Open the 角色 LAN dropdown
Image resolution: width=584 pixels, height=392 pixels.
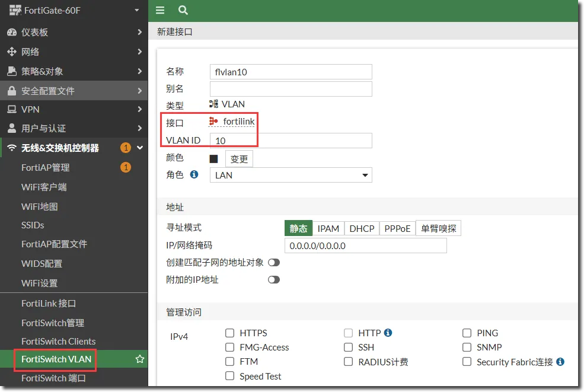[x=291, y=175]
